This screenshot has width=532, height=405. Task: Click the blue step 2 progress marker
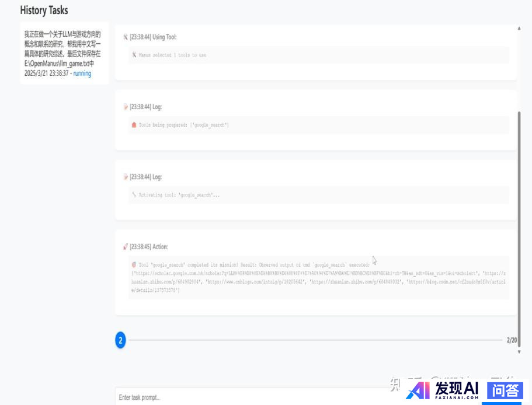[x=120, y=340]
